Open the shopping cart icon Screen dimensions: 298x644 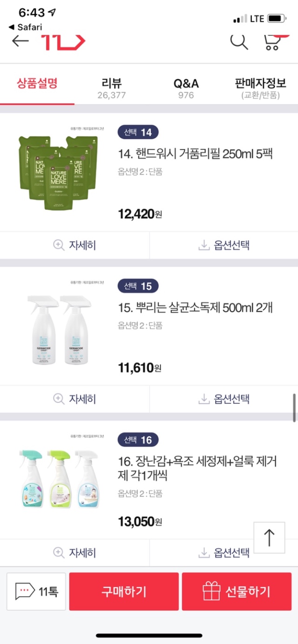click(x=273, y=41)
